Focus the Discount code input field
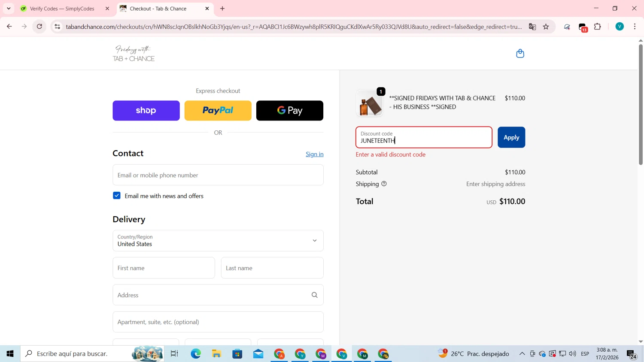 pyautogui.click(x=424, y=137)
